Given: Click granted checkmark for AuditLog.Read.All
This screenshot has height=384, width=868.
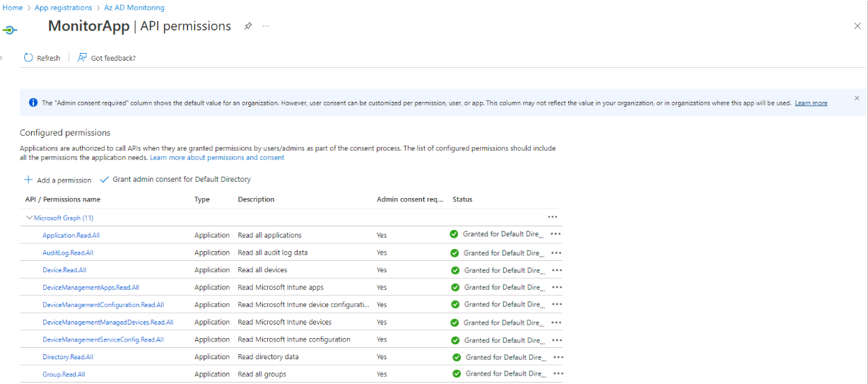Looking at the screenshot, I should pyautogui.click(x=454, y=252).
